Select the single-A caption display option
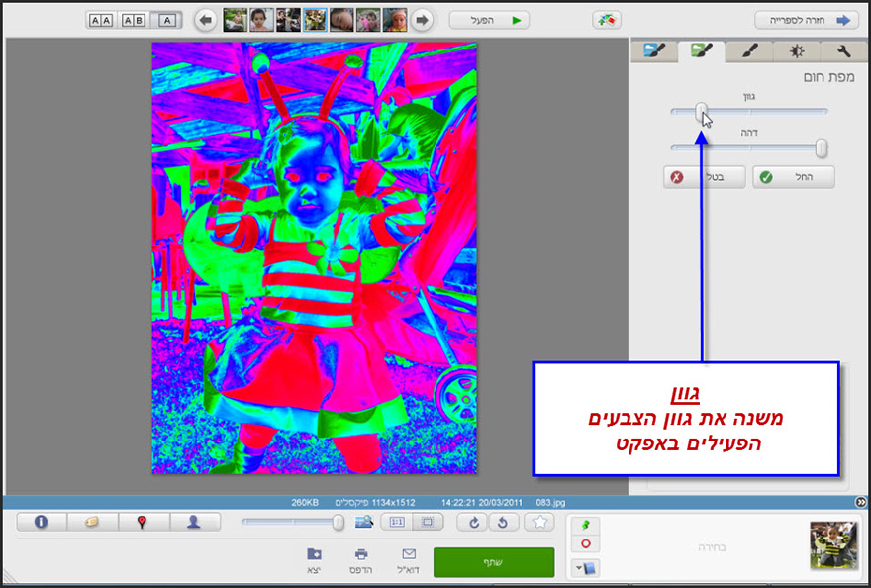 [166, 17]
